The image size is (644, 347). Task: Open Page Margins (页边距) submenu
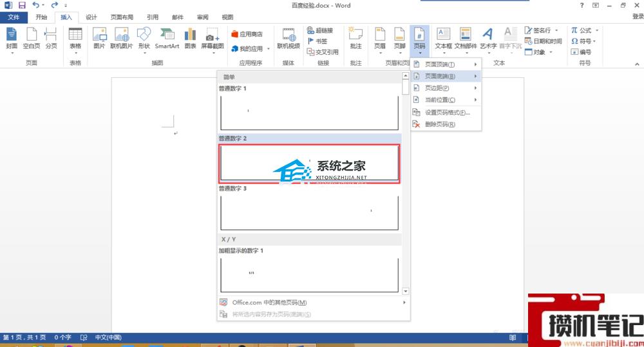(446, 88)
